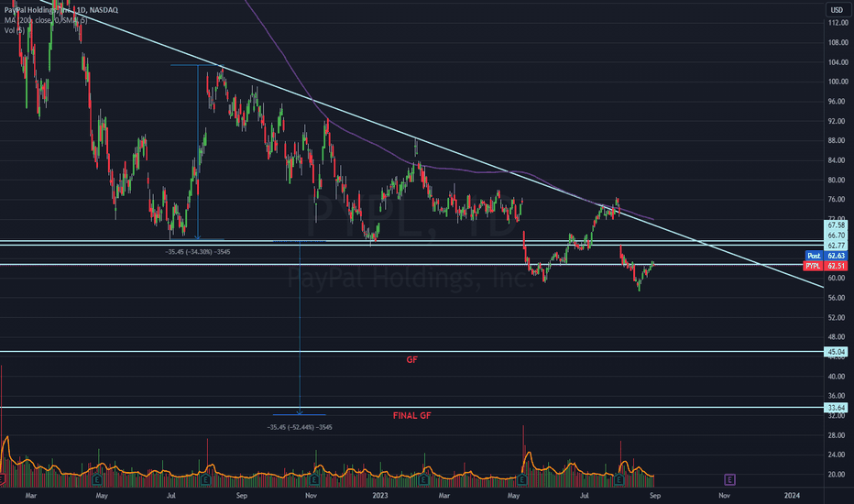
Task: Click the 20.00 volume axis label
Action: point(836,474)
